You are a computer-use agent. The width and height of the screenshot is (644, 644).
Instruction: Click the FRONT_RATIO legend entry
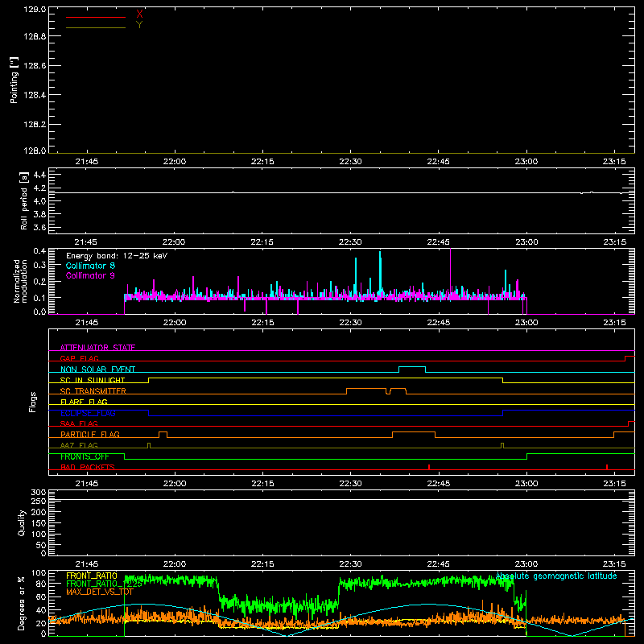pyautogui.click(x=92, y=576)
